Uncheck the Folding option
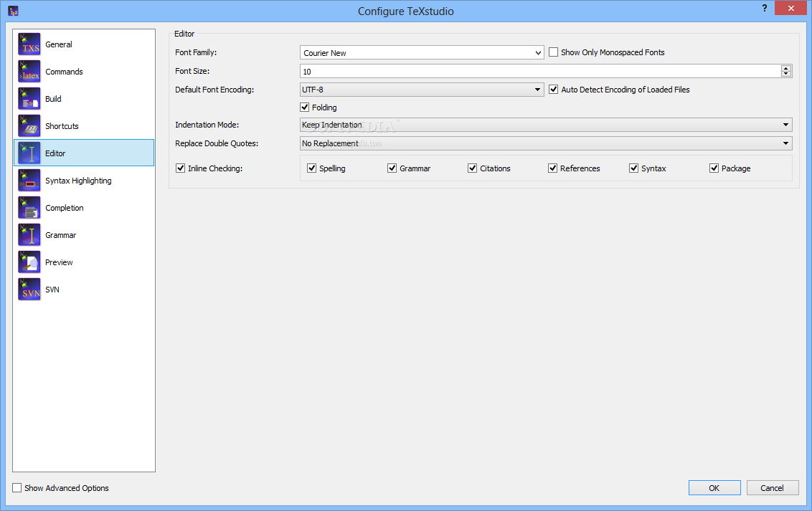This screenshot has height=511, width=812. (304, 107)
